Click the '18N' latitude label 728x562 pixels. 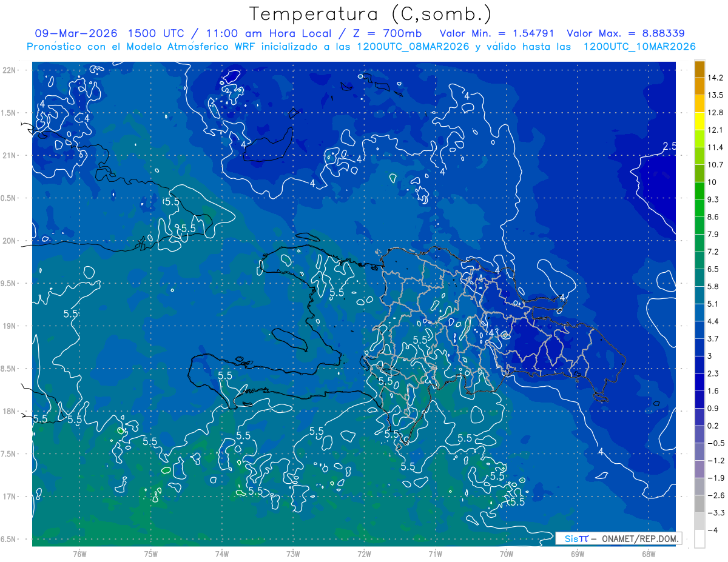coord(10,411)
